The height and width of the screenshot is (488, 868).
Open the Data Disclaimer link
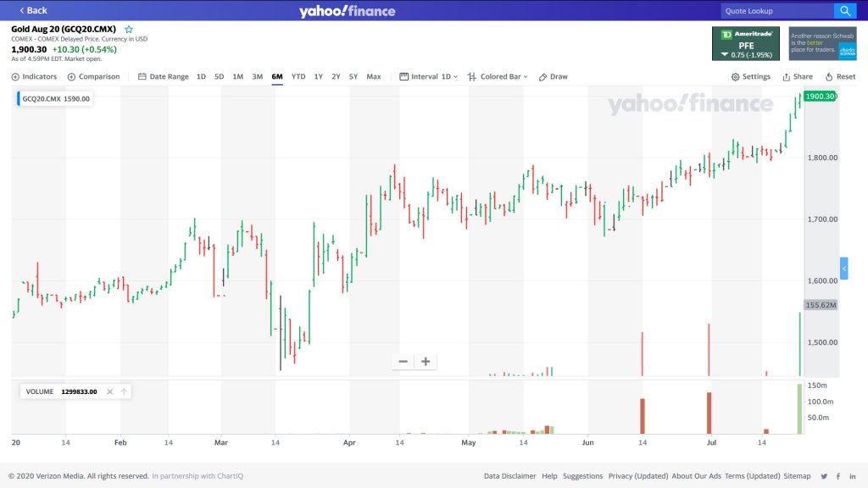(509, 476)
